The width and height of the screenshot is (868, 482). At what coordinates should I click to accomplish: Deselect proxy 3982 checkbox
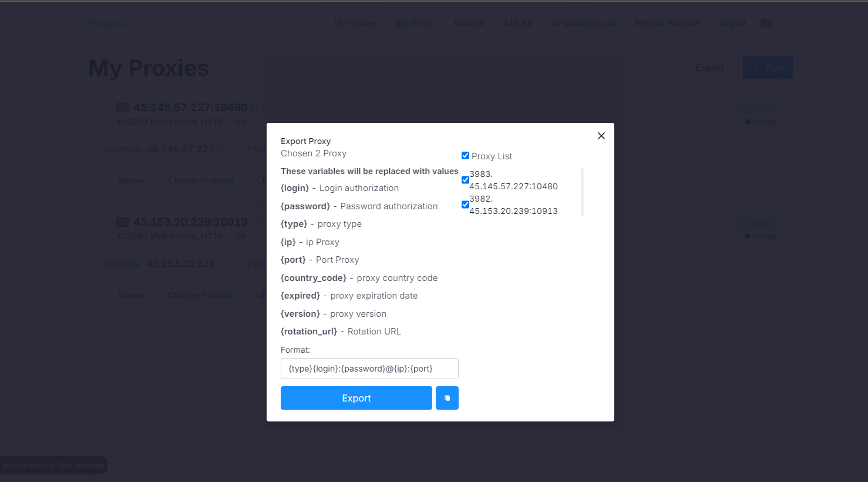(465, 205)
